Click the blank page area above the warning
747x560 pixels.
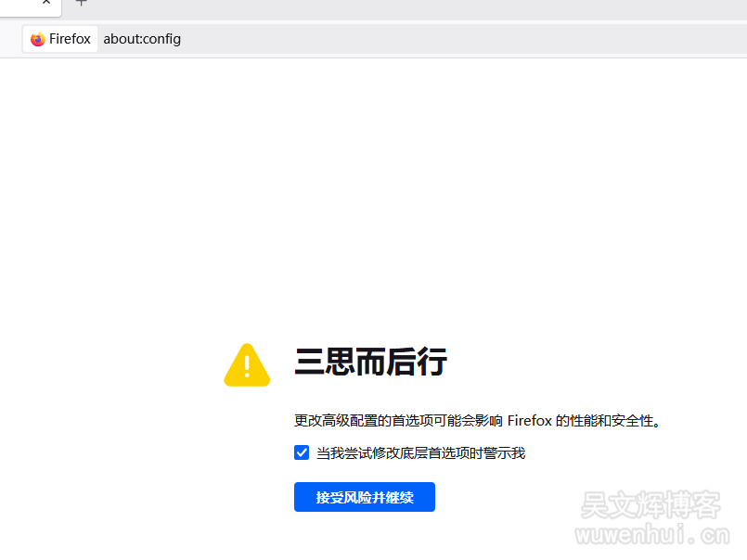(373, 190)
